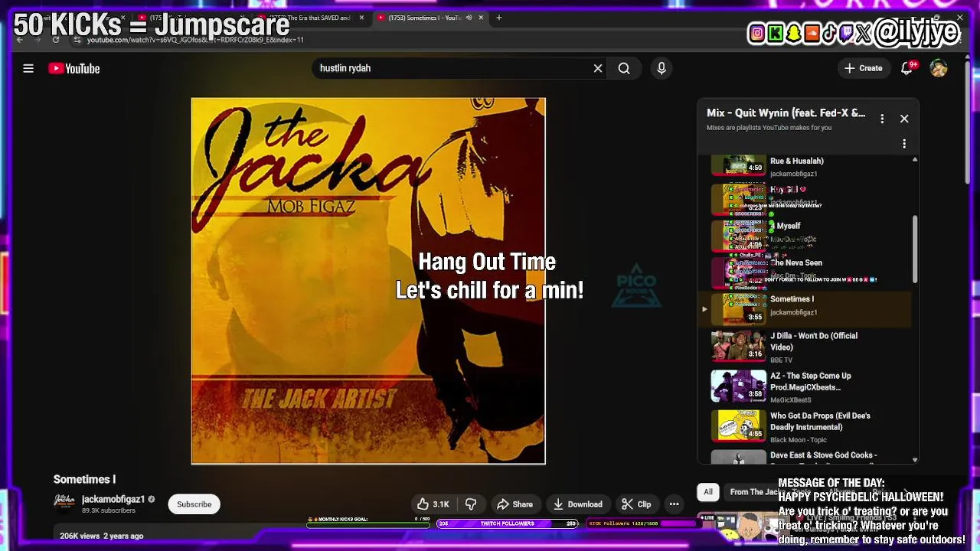This screenshot has width=980, height=551.
Task: Select the 'All' filter chip
Action: pos(708,492)
